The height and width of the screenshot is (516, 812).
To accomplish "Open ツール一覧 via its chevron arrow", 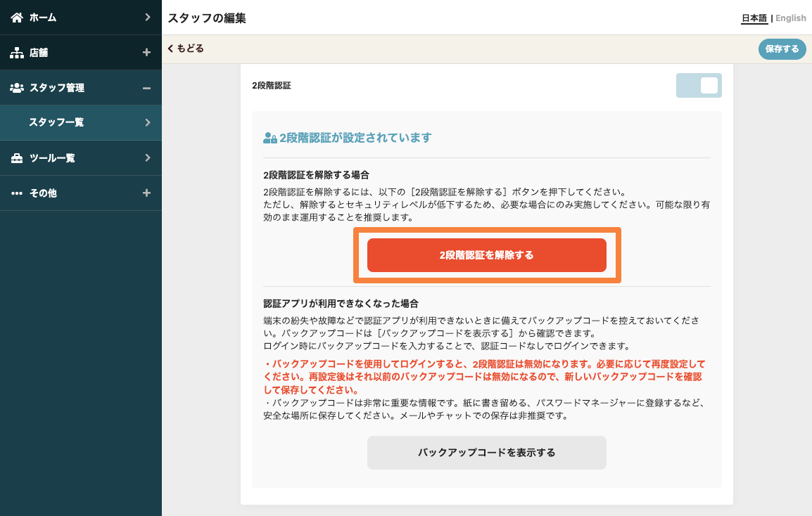I will 147,158.
